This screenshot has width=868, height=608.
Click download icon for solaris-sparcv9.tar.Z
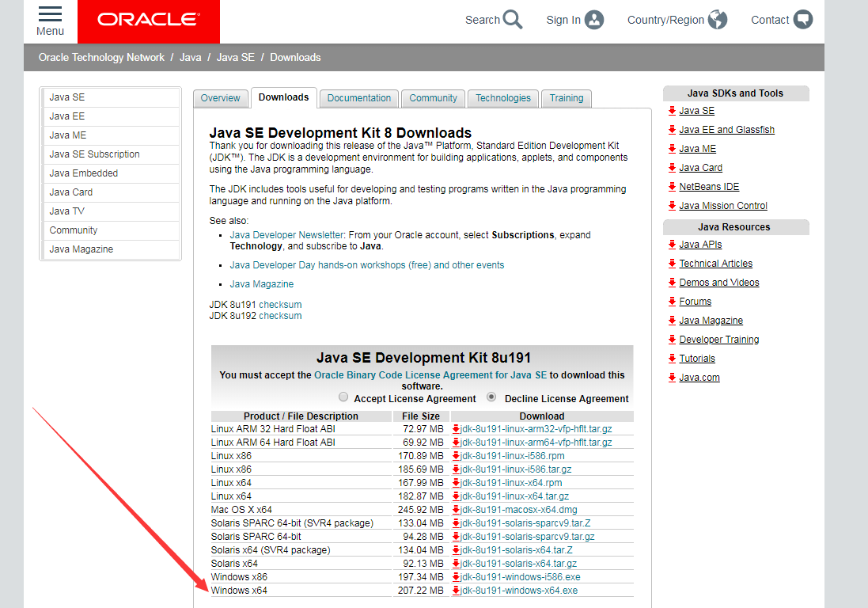tap(456, 522)
